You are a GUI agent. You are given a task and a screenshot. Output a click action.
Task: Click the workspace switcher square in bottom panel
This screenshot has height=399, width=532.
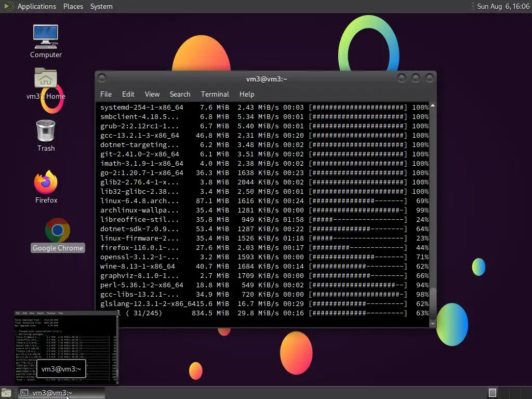pyautogui.click(x=493, y=393)
